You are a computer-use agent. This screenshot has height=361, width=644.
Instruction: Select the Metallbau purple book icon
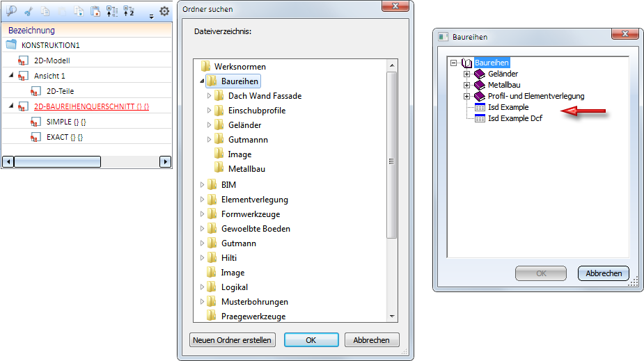479,85
